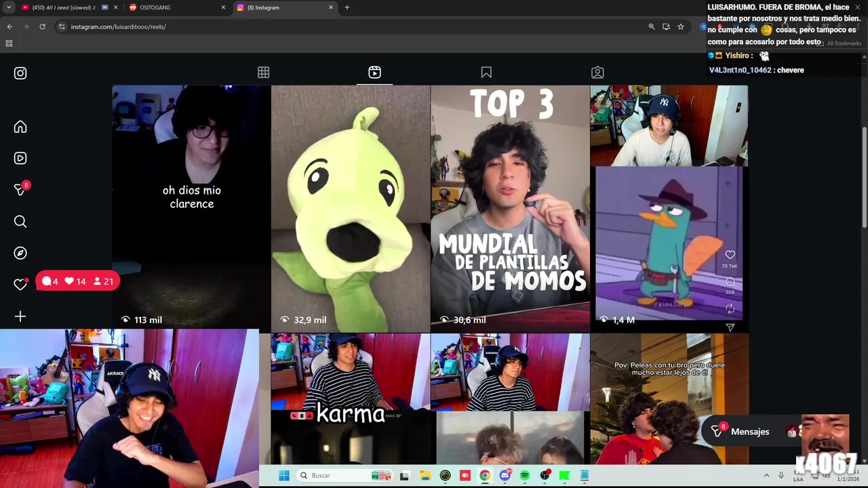This screenshot has height=488, width=868.
Task: Click the install app icon in address bar
Action: point(666,26)
